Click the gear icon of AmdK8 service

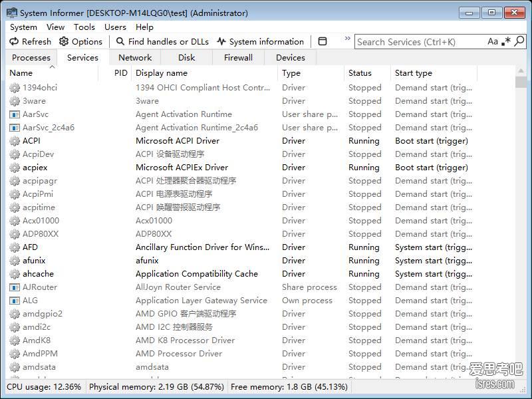pos(14,340)
